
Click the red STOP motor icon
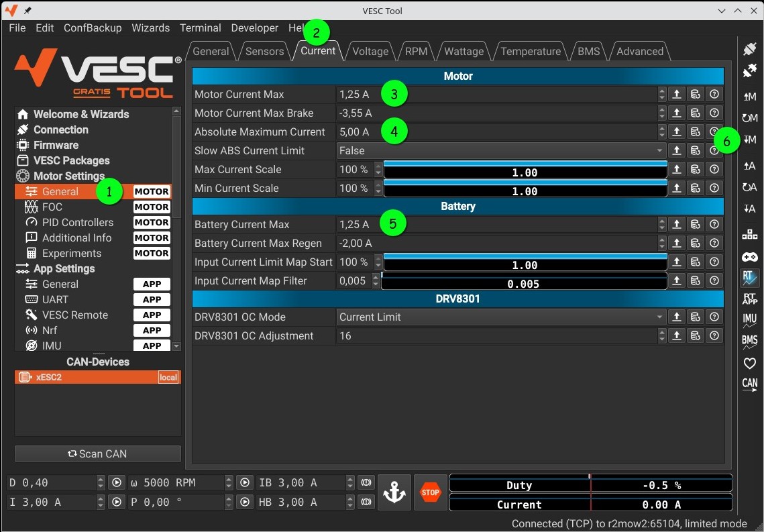[x=430, y=492]
